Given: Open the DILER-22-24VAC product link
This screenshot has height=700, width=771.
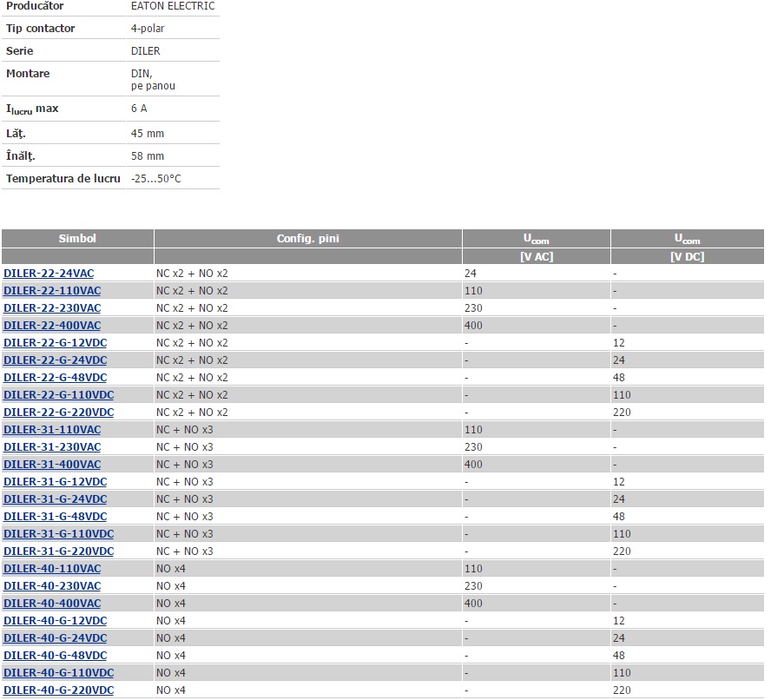Looking at the screenshot, I should (x=49, y=274).
